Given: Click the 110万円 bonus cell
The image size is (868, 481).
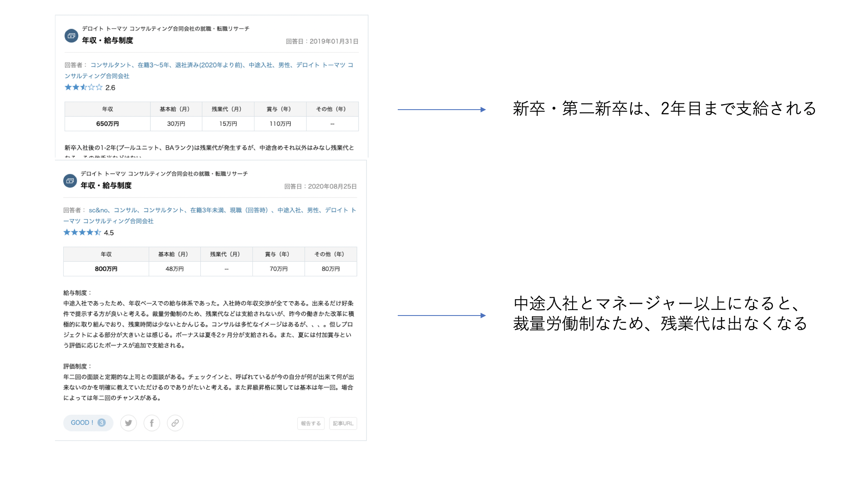Looking at the screenshot, I should click(x=280, y=124).
